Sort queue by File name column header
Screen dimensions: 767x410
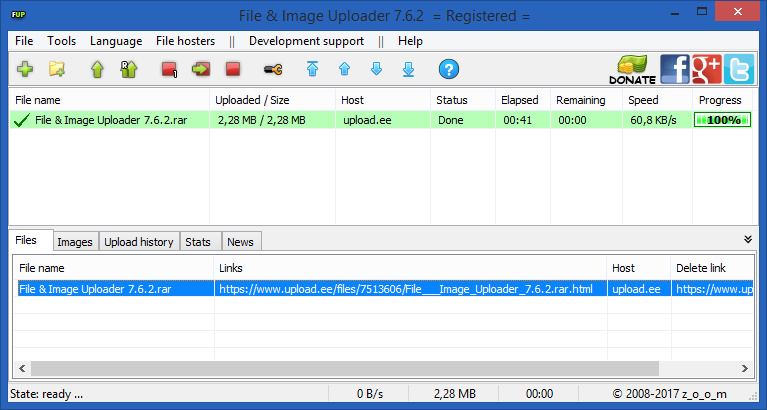pyautogui.click(x=110, y=100)
